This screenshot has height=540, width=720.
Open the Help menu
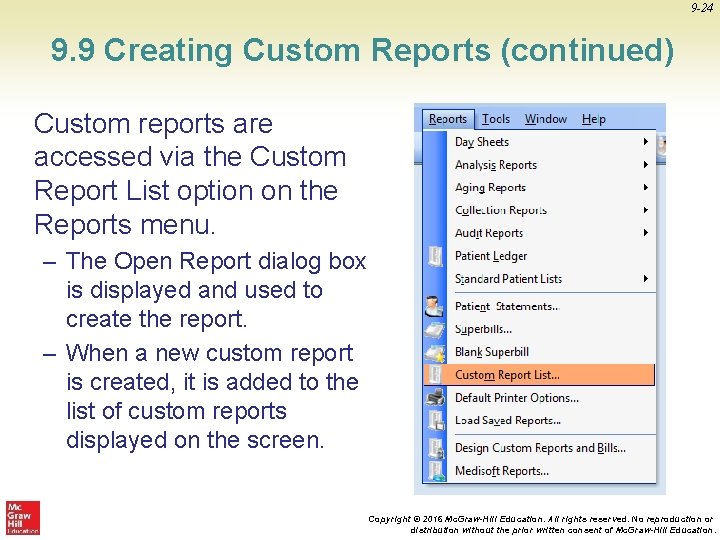(x=593, y=119)
